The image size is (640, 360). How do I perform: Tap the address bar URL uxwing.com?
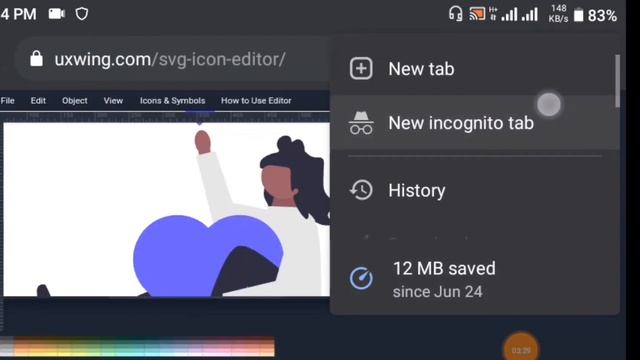(170, 60)
